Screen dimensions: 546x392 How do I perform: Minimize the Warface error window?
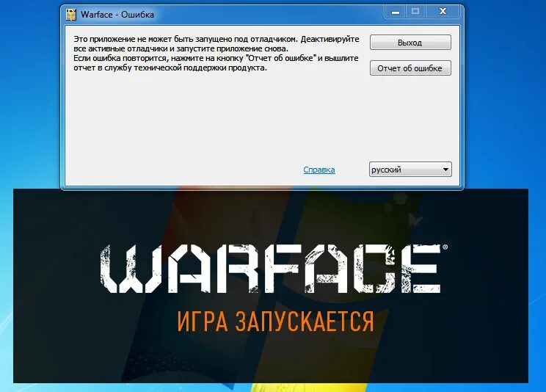396,12
